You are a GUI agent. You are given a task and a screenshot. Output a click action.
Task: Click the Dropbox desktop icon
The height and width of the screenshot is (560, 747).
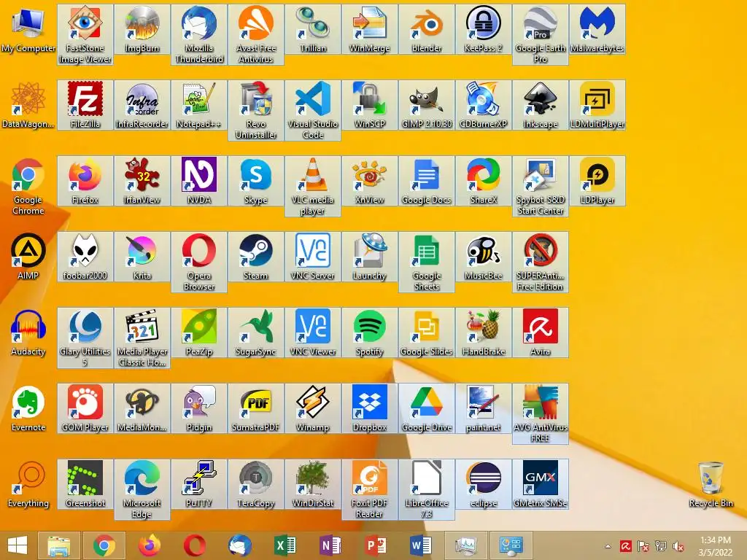(370, 408)
